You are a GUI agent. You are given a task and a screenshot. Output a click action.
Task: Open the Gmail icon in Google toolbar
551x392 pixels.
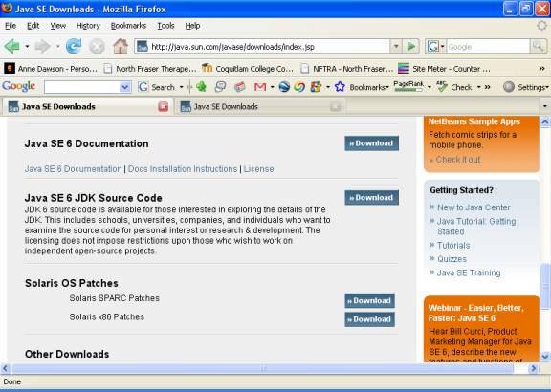click(x=260, y=87)
